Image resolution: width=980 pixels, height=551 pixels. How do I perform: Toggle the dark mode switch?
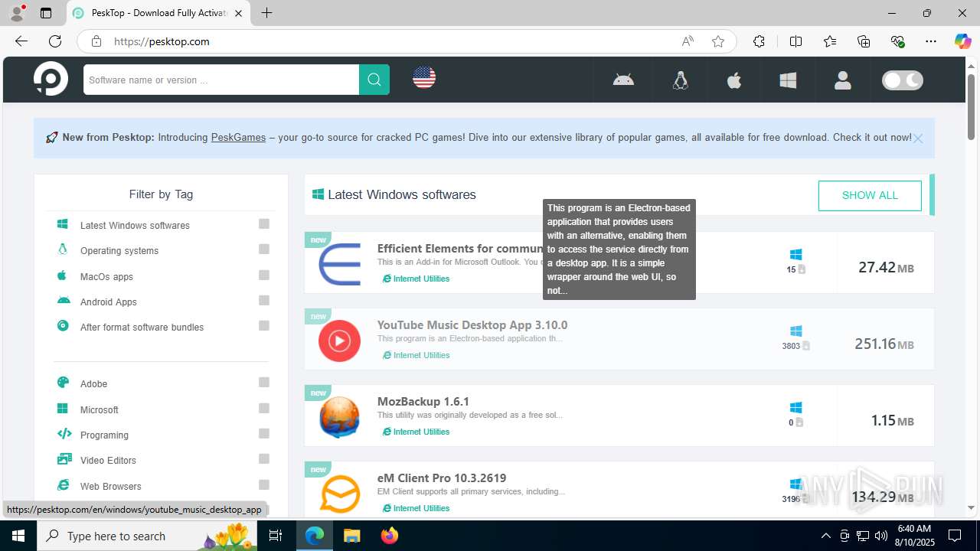903,80
